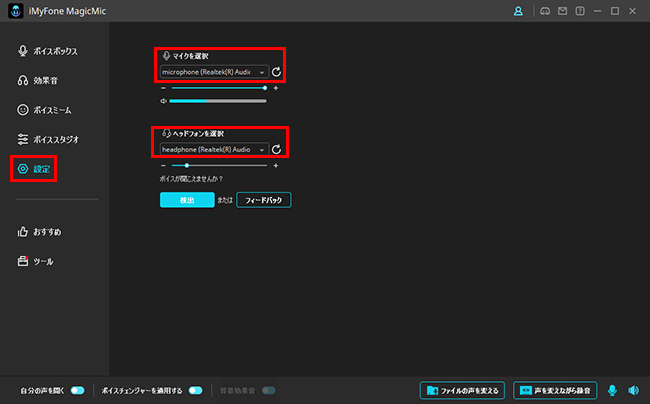Open ボイスボックス in the sidebar

click(x=47, y=51)
